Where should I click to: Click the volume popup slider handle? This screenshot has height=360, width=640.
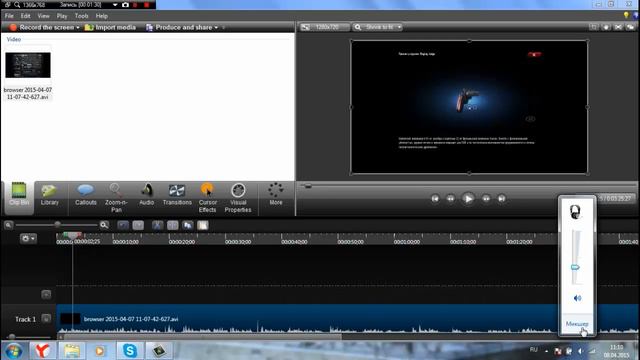tap(575, 267)
